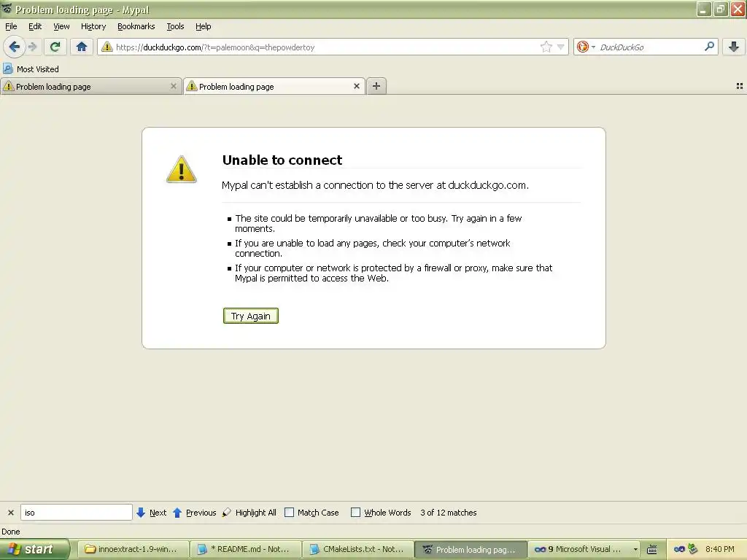Viewport: 747px width, 560px height.
Task: Click the Visual Studio infinity tray icon
Action: [679, 549]
